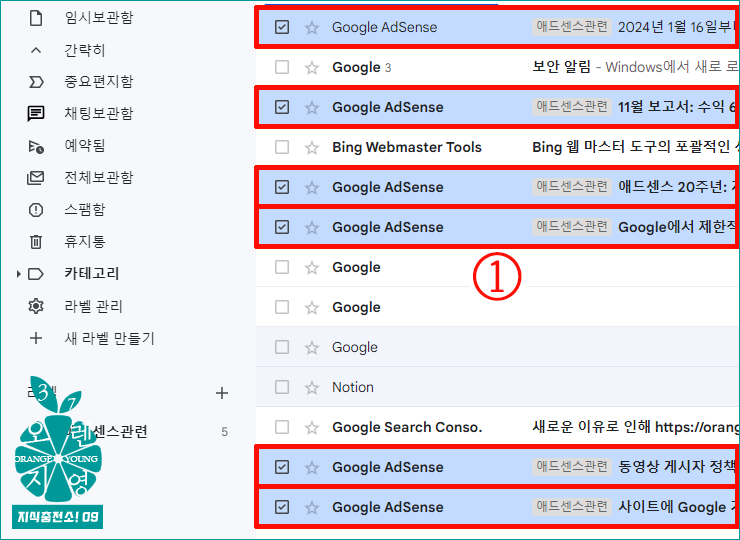
Task: Star the Notion email
Action: coord(311,388)
